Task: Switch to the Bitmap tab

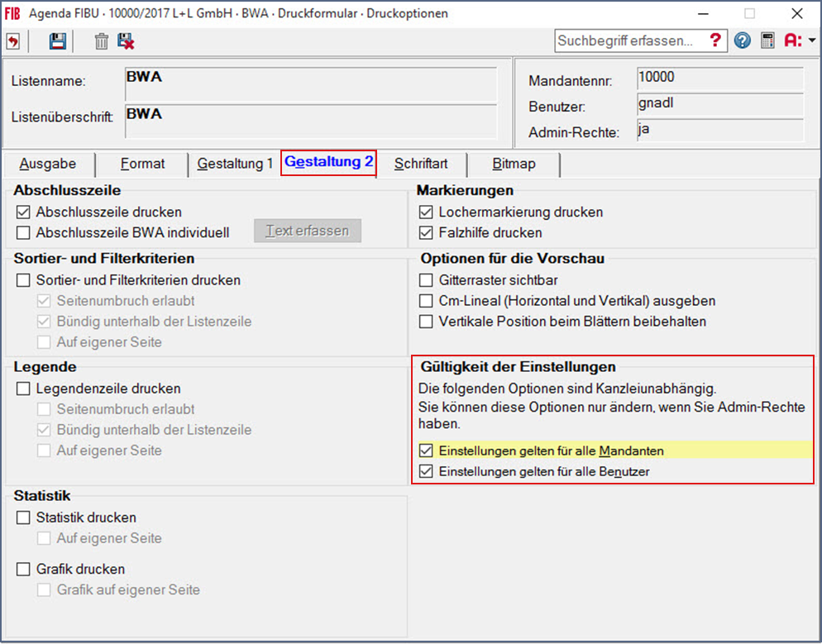Action: 514,164
